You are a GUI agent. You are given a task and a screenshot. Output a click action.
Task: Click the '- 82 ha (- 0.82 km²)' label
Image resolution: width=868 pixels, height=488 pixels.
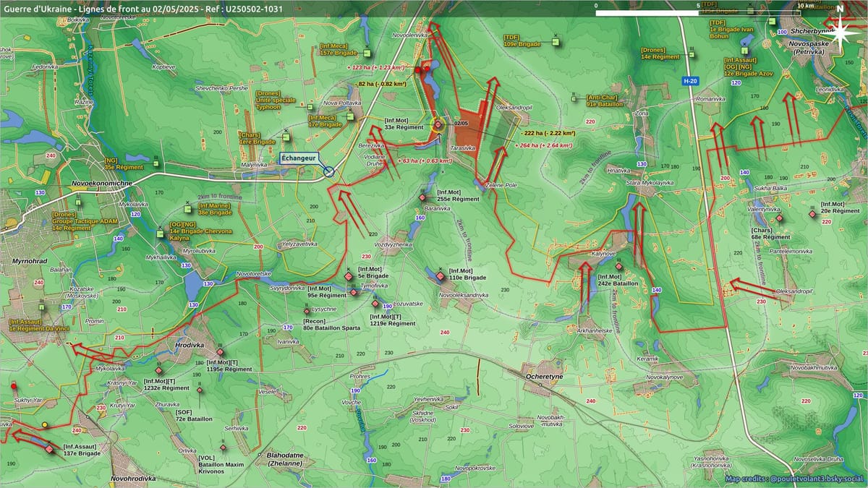click(380, 84)
